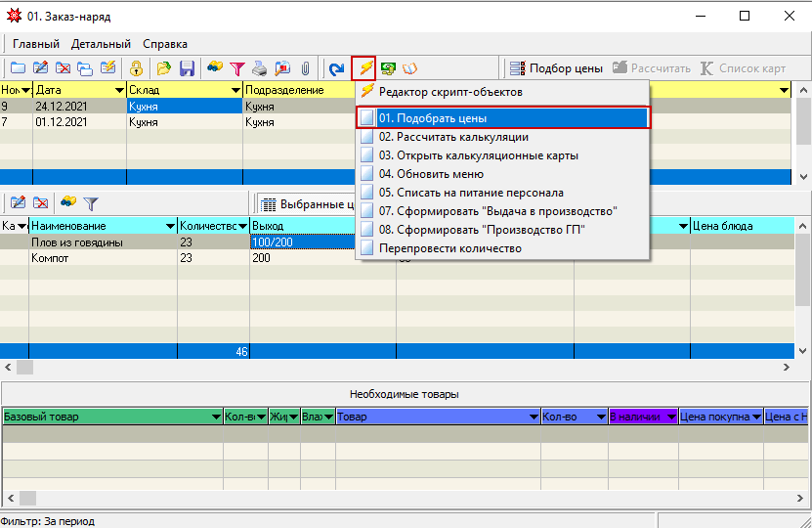Expand dropdown on Базовый товар column header

[x=215, y=417]
